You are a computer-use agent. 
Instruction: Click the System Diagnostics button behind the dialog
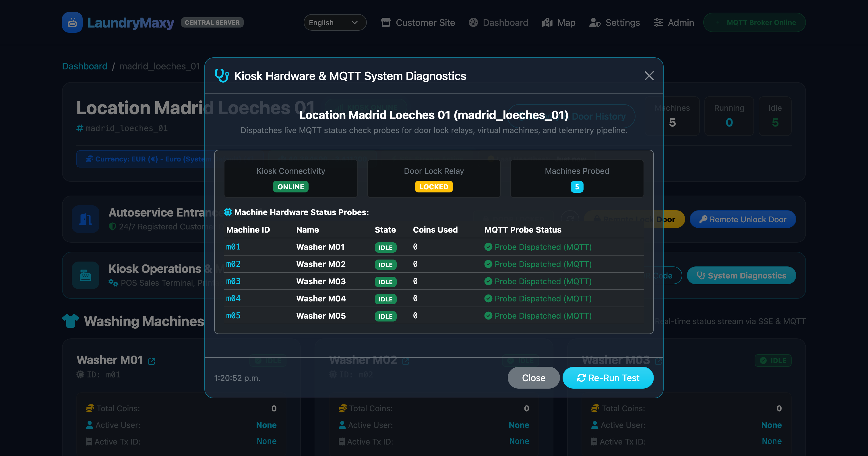pos(741,276)
